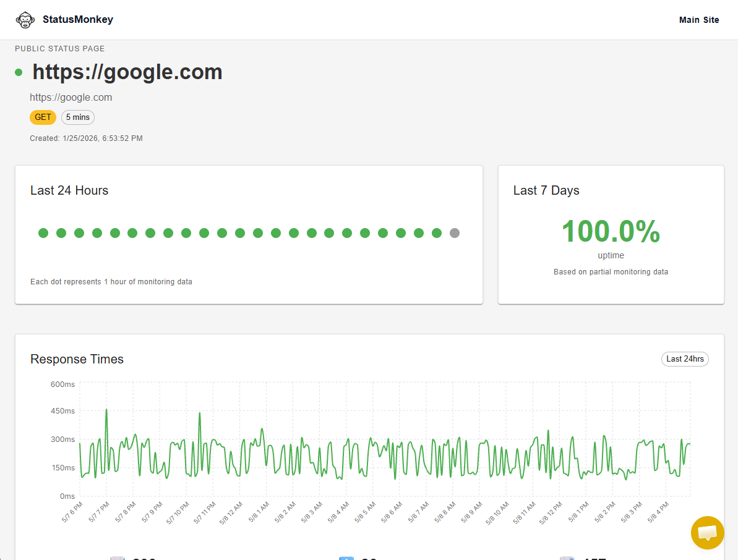Click the StatusMonkey monkey logo icon

click(25, 20)
